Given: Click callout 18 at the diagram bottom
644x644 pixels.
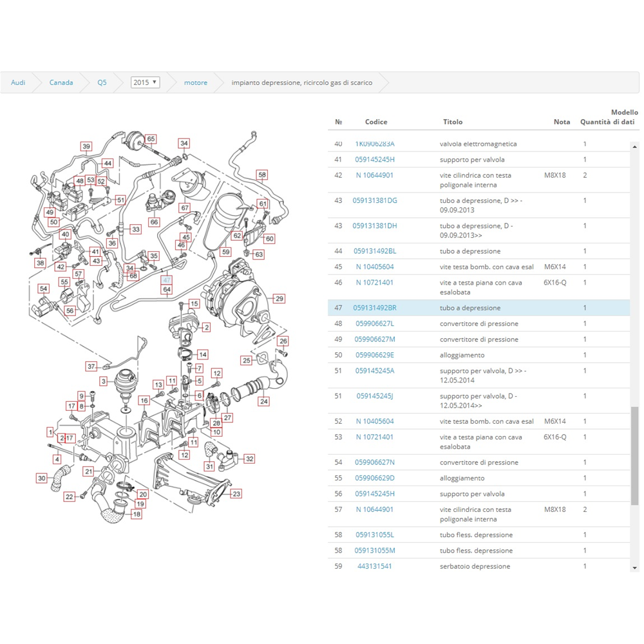Looking at the screenshot, I should pos(137,515).
